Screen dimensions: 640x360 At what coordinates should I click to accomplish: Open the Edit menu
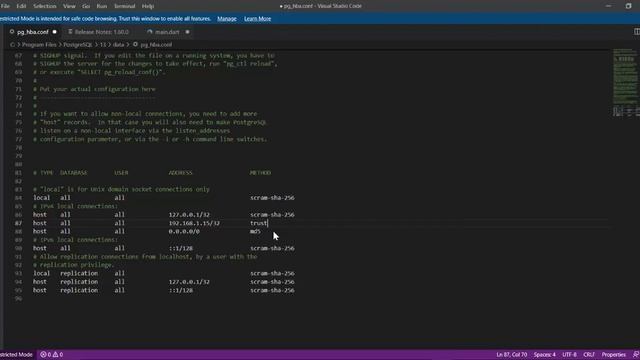click(x=21, y=6)
